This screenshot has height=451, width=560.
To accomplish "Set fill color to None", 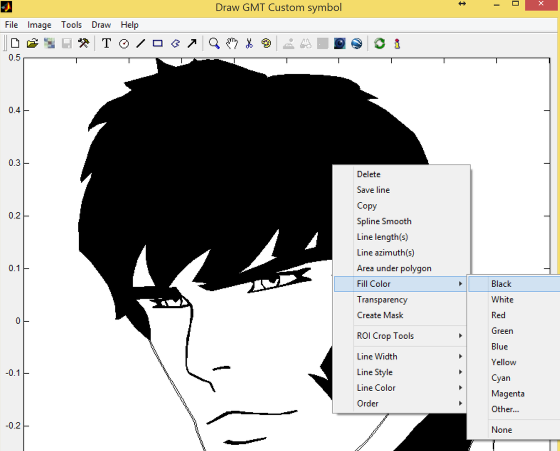I will (514, 430).
